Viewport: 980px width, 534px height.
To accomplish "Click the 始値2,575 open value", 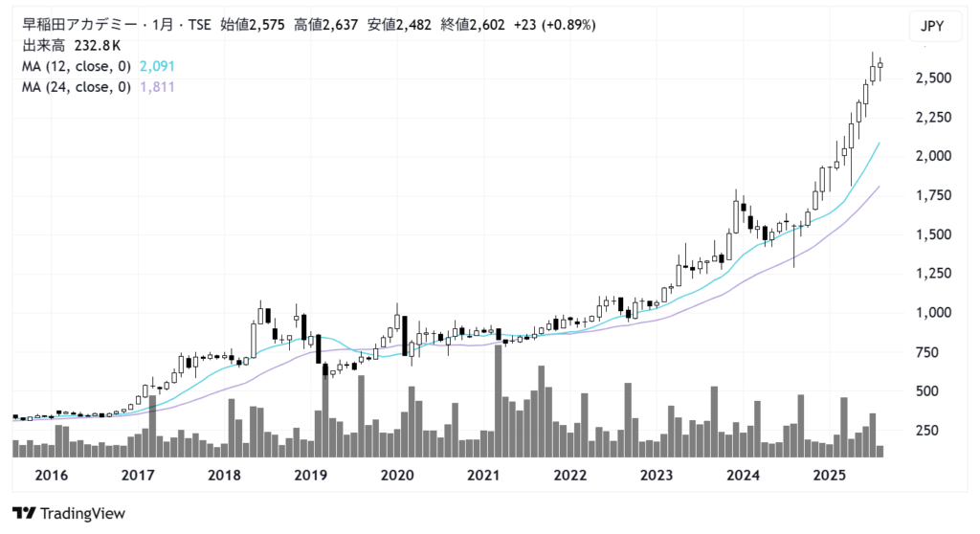I will [x=253, y=25].
